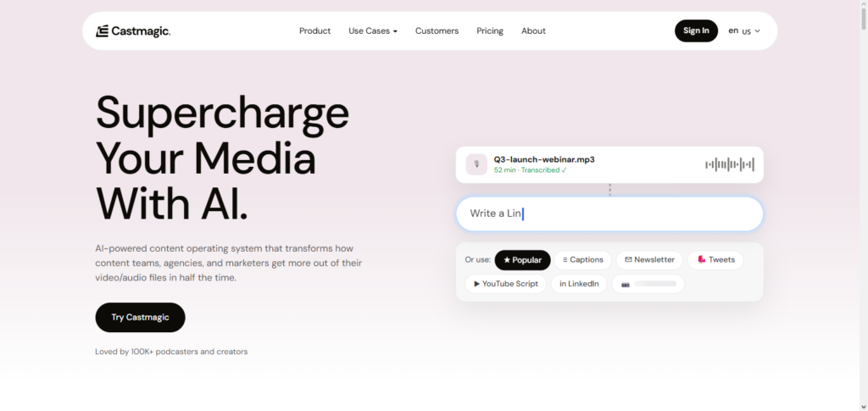Open the en US language selector
This screenshot has height=411, width=868.
744,31
